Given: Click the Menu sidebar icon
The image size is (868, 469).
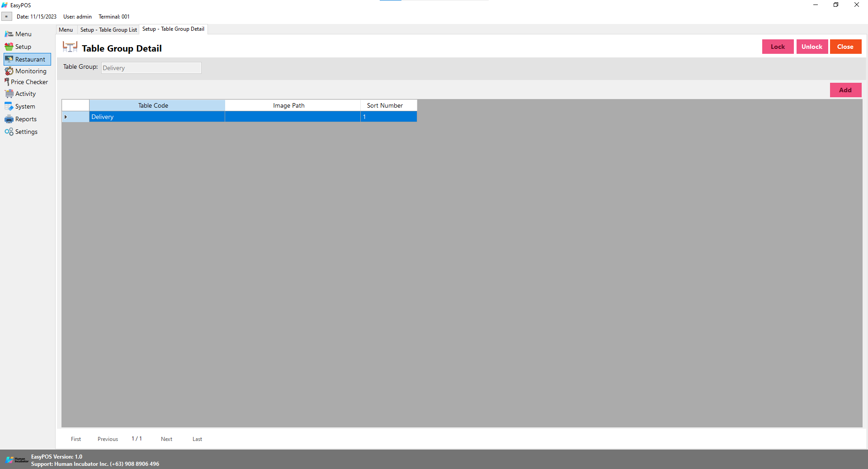Looking at the screenshot, I should [x=9, y=34].
